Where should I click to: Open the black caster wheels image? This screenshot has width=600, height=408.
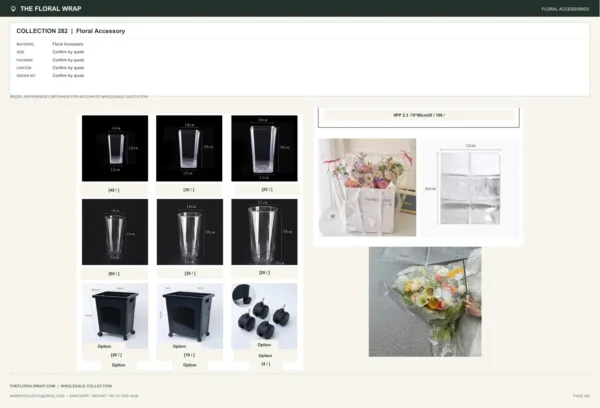pyautogui.click(x=264, y=316)
